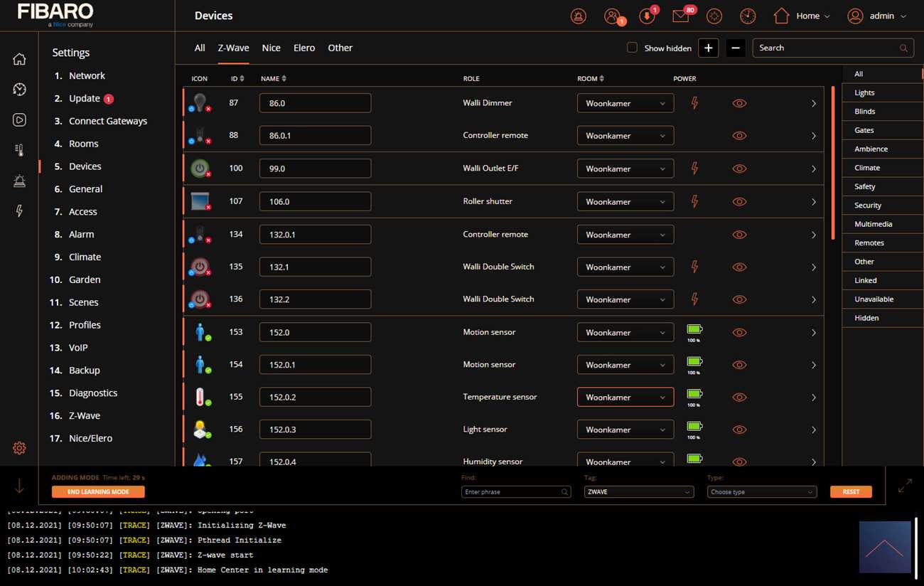Click the alarm bell icon in top bar
924x586 pixels.
pos(579,16)
